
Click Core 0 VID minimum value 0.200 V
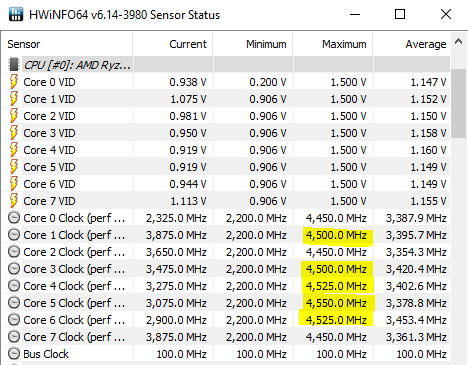[x=268, y=82]
